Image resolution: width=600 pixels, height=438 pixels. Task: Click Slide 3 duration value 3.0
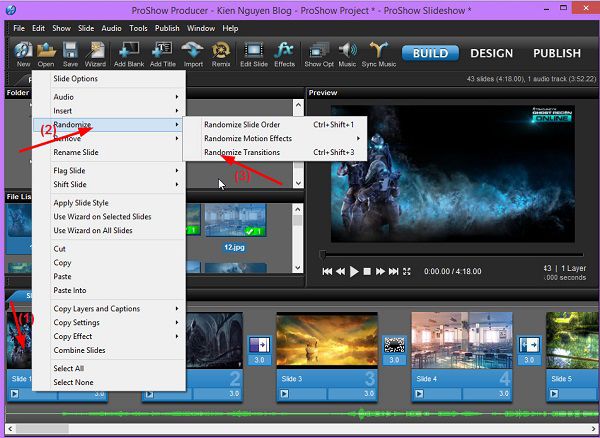tap(368, 394)
